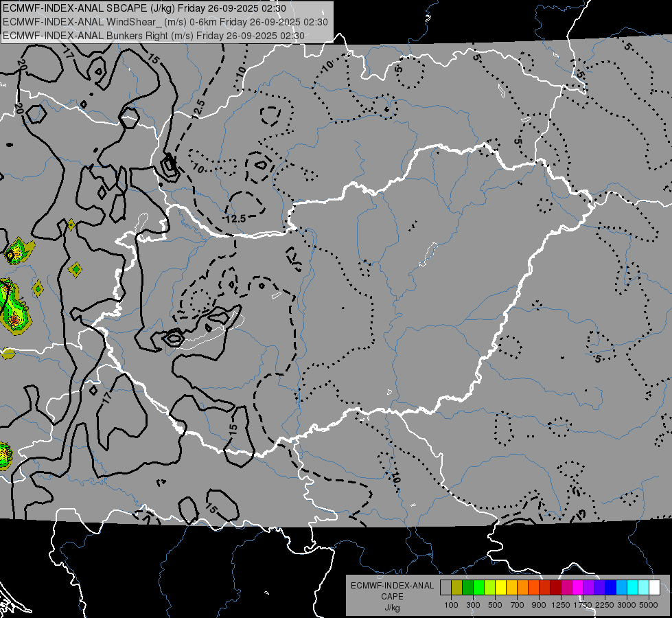The height and width of the screenshot is (618, 672).
Task: Click the 3000 tick label in the legend
Action: point(627,605)
